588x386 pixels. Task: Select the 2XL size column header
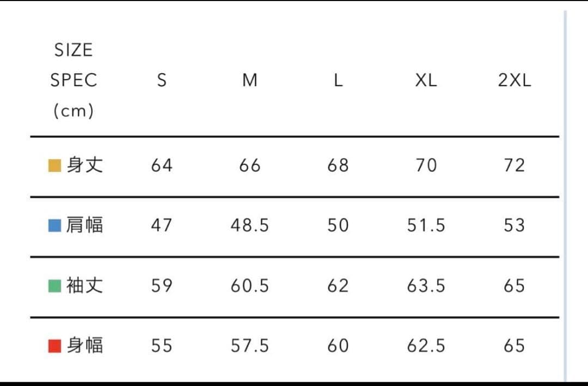(514, 81)
